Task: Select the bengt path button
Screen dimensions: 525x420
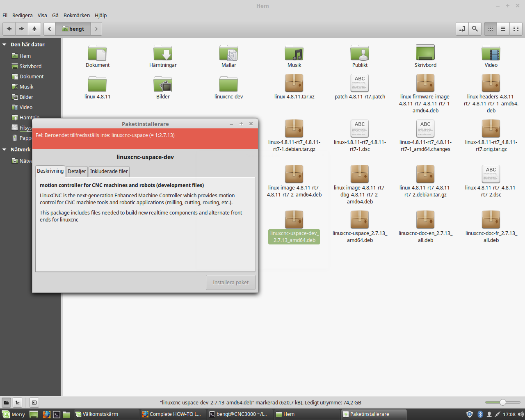Action: (73, 29)
